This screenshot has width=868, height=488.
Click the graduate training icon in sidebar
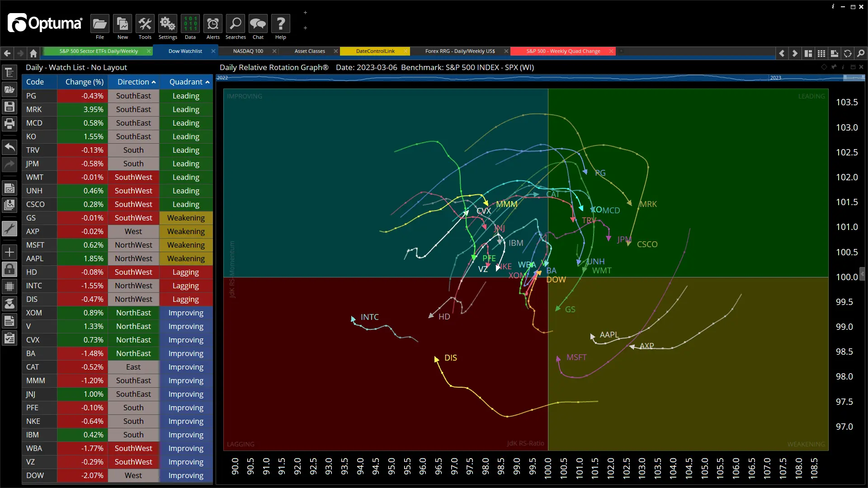[x=9, y=304]
